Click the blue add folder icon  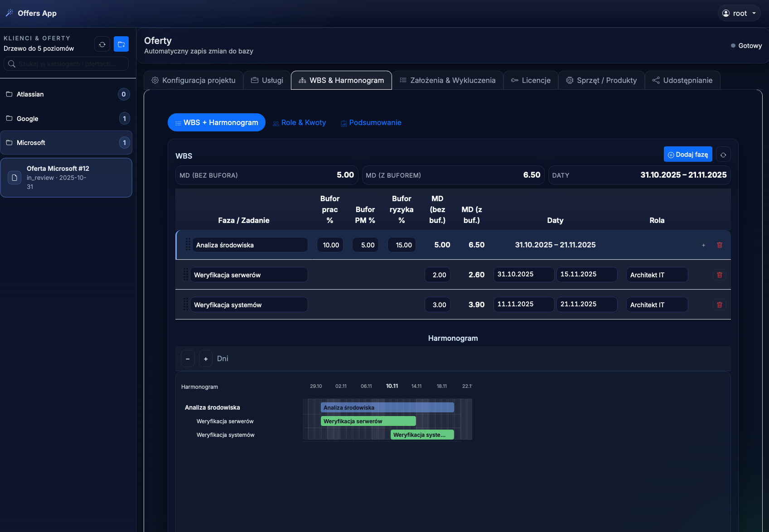(x=121, y=44)
